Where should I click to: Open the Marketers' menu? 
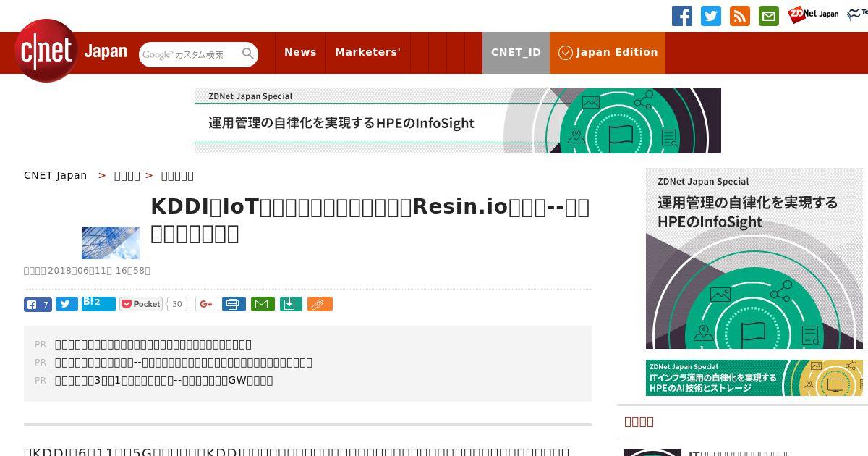[x=367, y=52]
